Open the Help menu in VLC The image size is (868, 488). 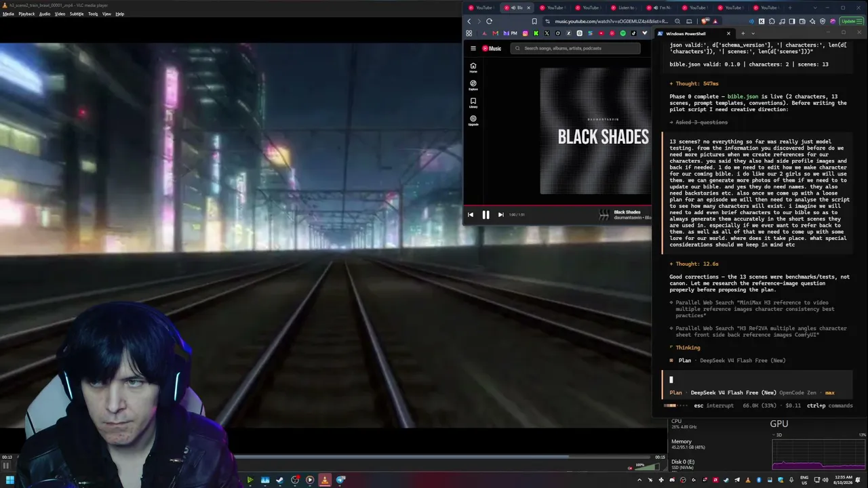pyautogui.click(x=120, y=14)
